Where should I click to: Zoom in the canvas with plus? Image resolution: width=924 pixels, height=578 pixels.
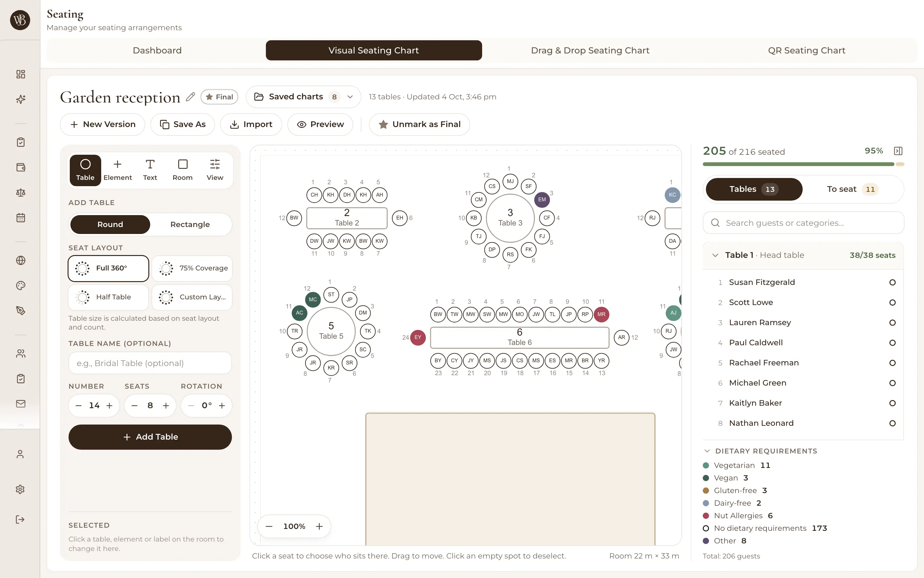point(319,526)
